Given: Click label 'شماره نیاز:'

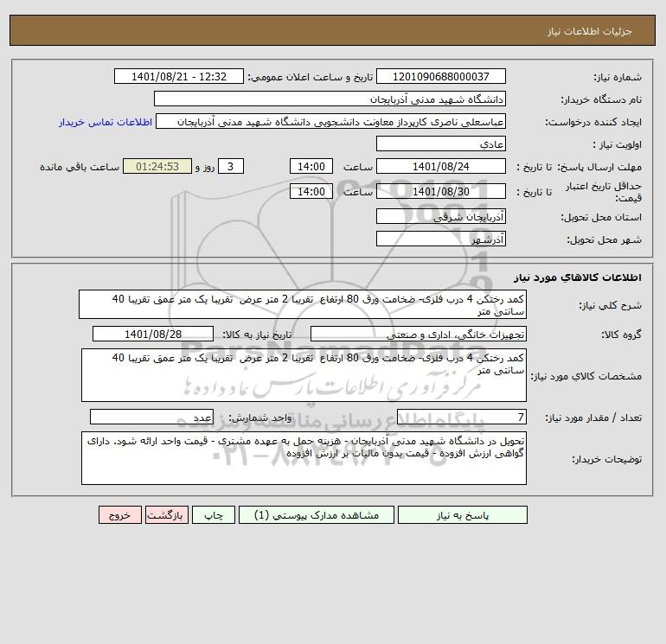Looking at the screenshot, I should pyautogui.click(x=618, y=77).
